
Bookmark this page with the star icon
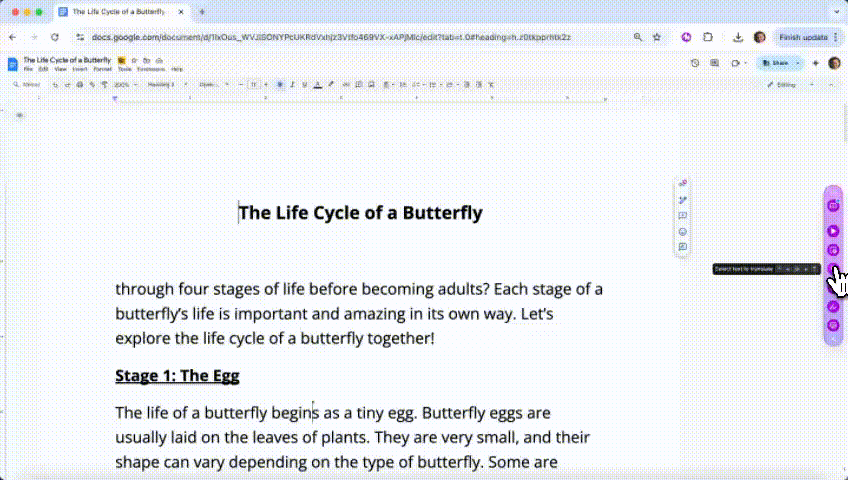point(657,37)
